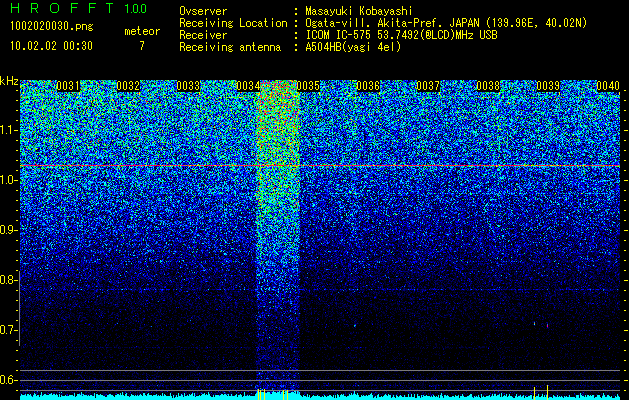Click the 0040 time marker
The width and height of the screenshot is (629, 400).
608,86
